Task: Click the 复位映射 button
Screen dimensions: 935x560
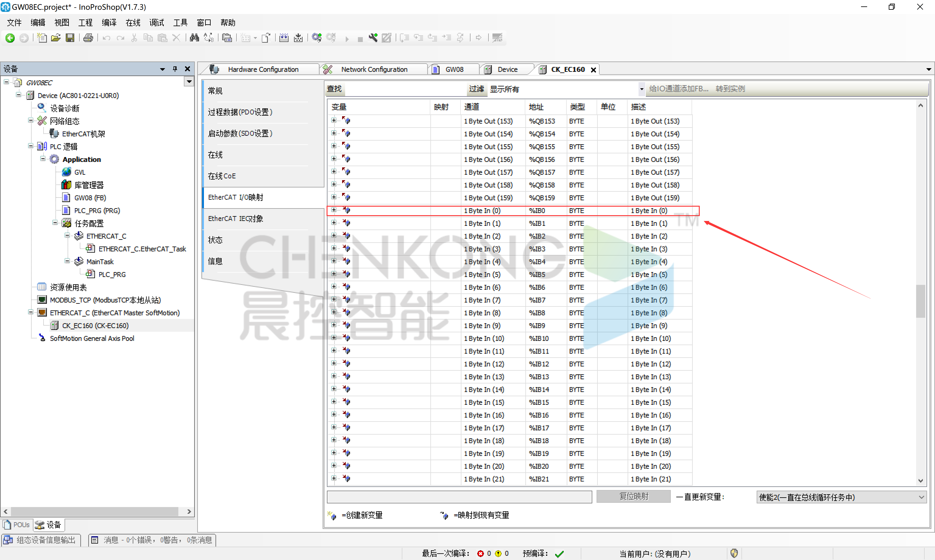Action: 633,496
